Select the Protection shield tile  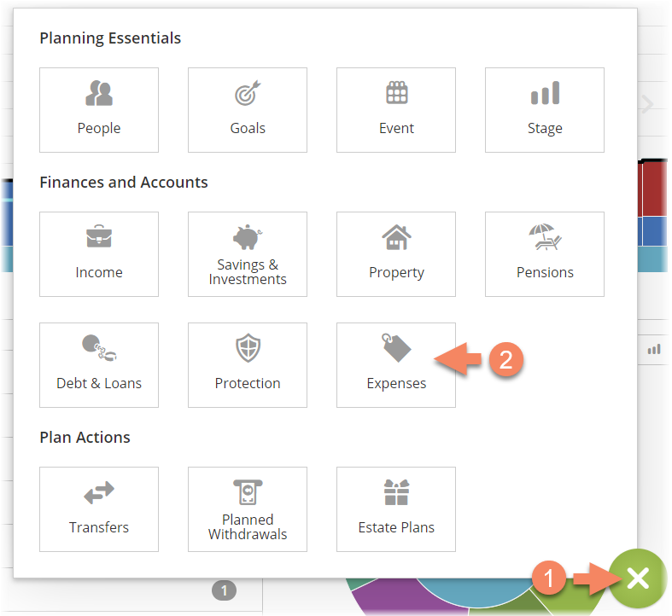pos(248,365)
